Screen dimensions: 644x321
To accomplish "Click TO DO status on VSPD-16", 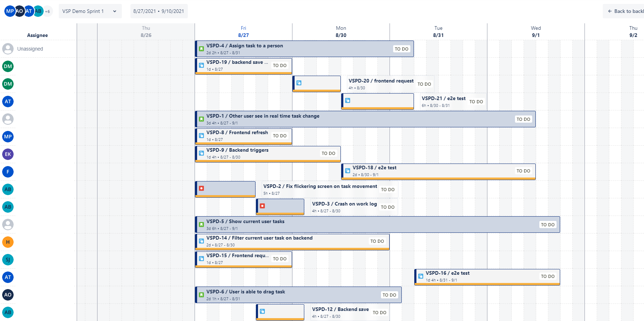I will tap(547, 276).
